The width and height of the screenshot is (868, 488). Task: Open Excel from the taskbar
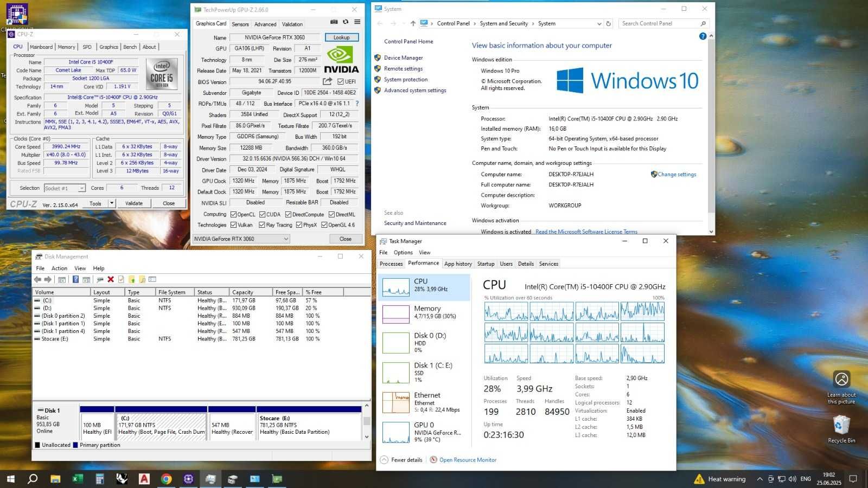(78, 479)
